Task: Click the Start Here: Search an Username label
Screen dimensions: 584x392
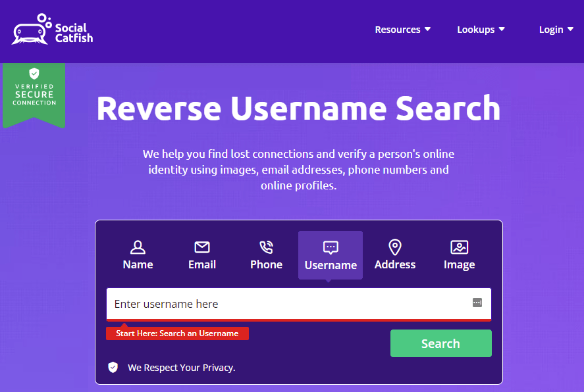Action: click(x=177, y=333)
